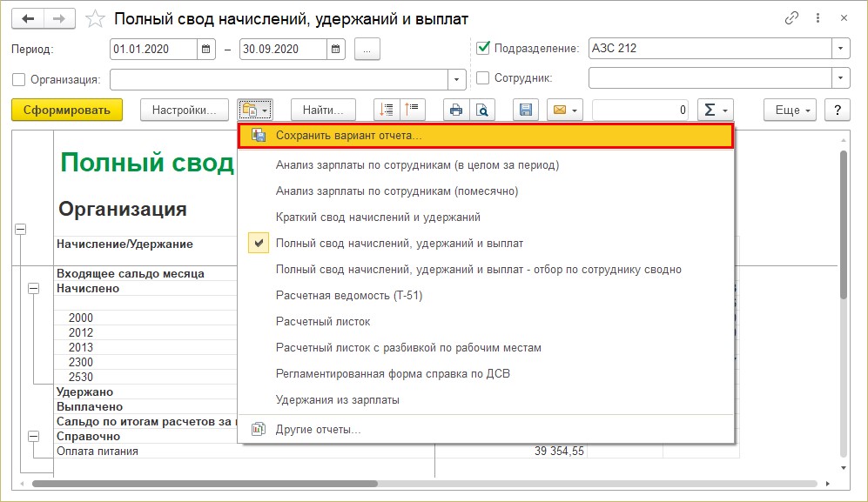868x502 pixels.
Task: Click the Входящее сальдо месяца row
Action: point(131,273)
